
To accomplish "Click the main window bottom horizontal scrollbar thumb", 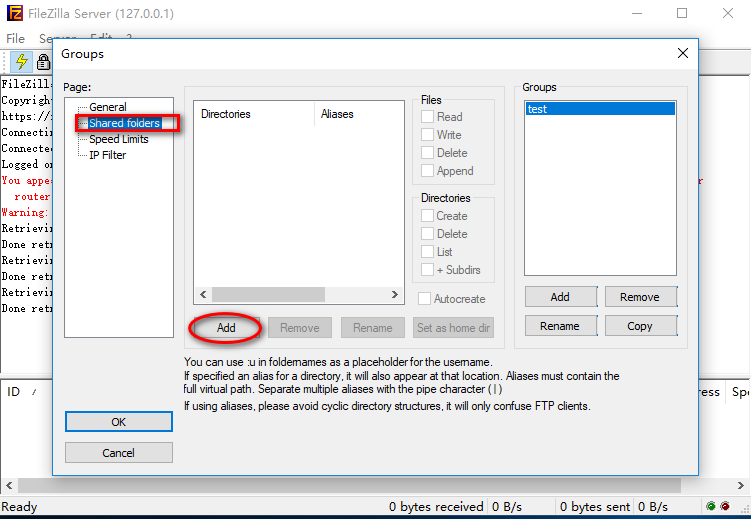I will tap(350, 485).
